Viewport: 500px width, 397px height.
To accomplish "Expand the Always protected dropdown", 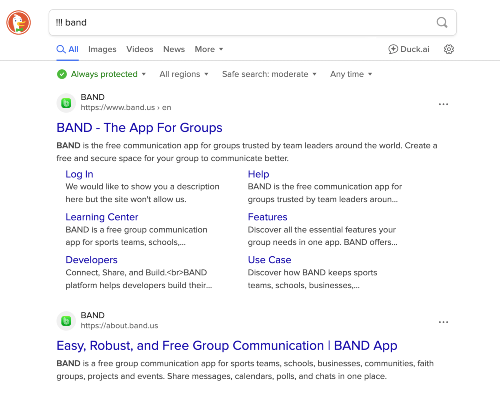I will (101, 74).
